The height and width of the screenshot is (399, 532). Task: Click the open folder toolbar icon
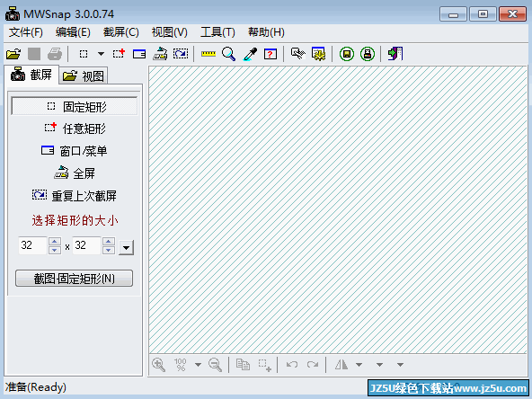(13, 54)
